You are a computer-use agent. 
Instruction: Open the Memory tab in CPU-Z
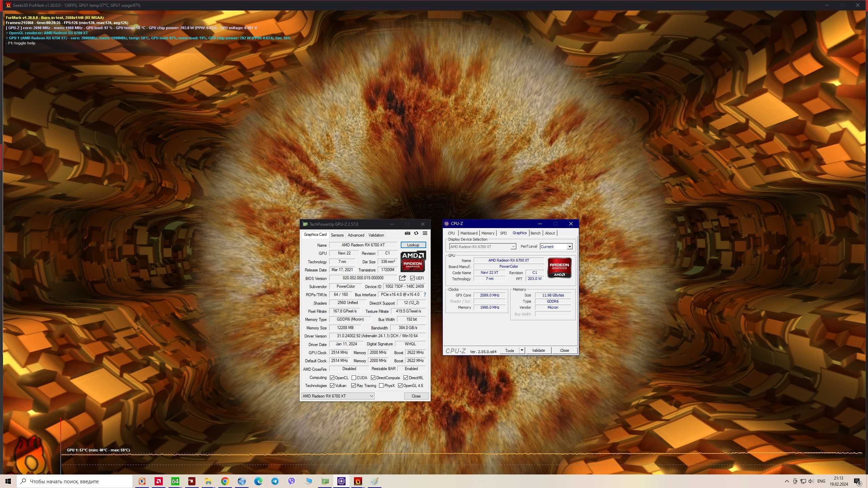click(488, 233)
